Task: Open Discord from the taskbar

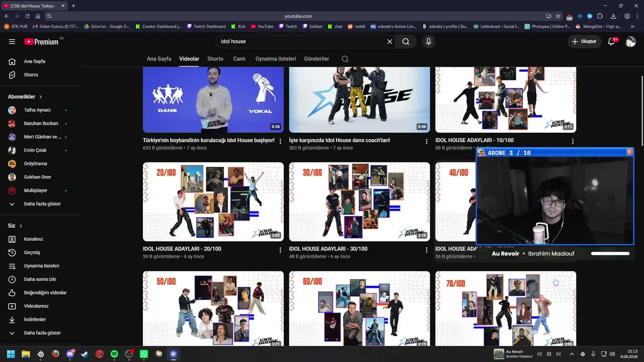Action: pos(70,354)
